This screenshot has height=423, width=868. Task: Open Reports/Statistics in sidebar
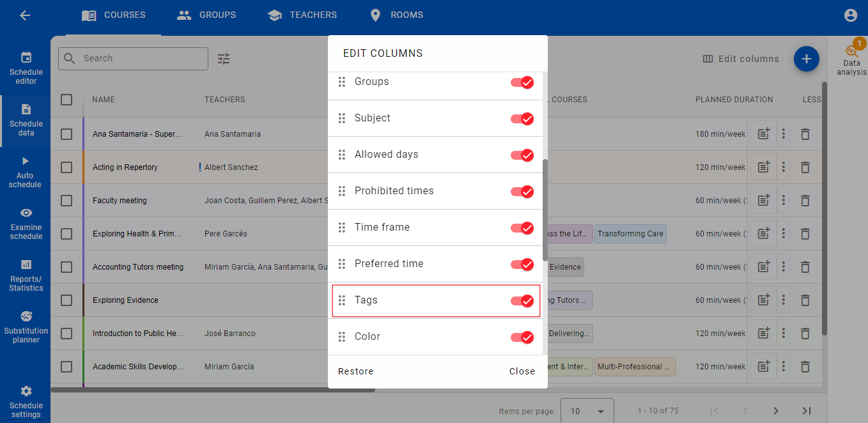click(26, 275)
